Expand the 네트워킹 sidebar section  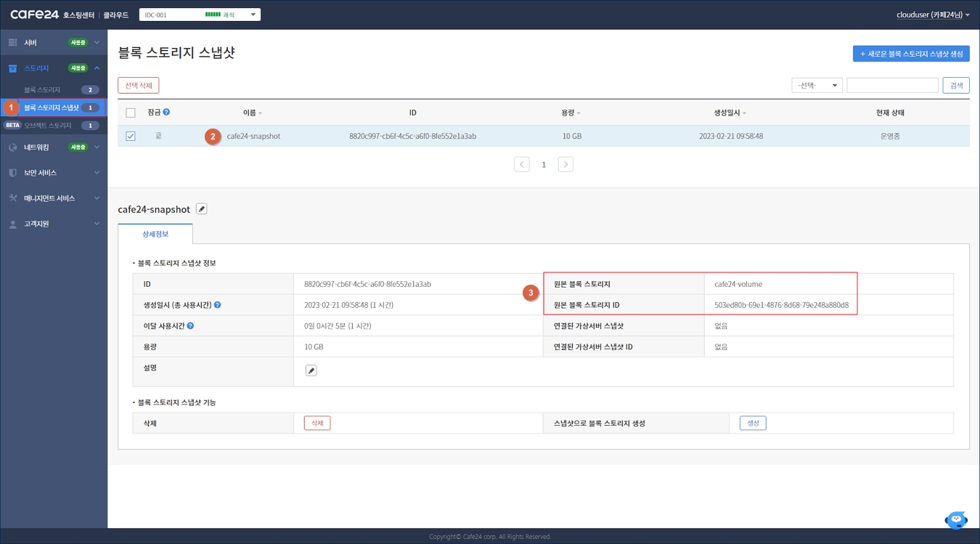(x=54, y=147)
